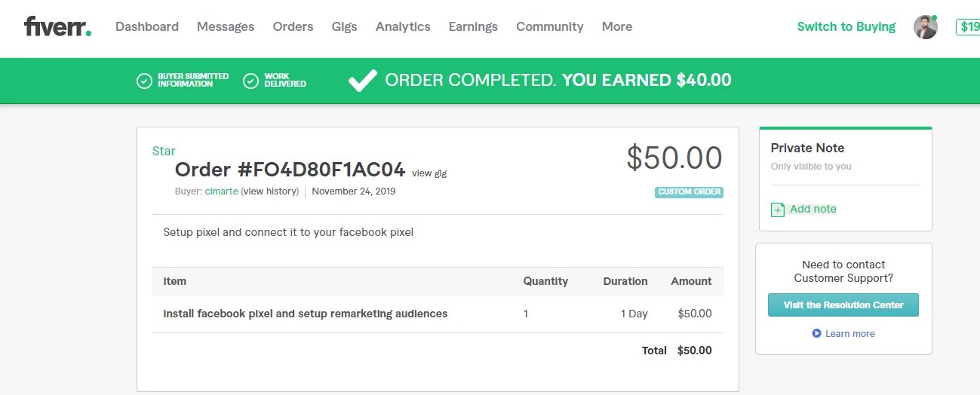This screenshot has height=395, width=980.
Task: Open the Orders menu
Action: pos(293,26)
